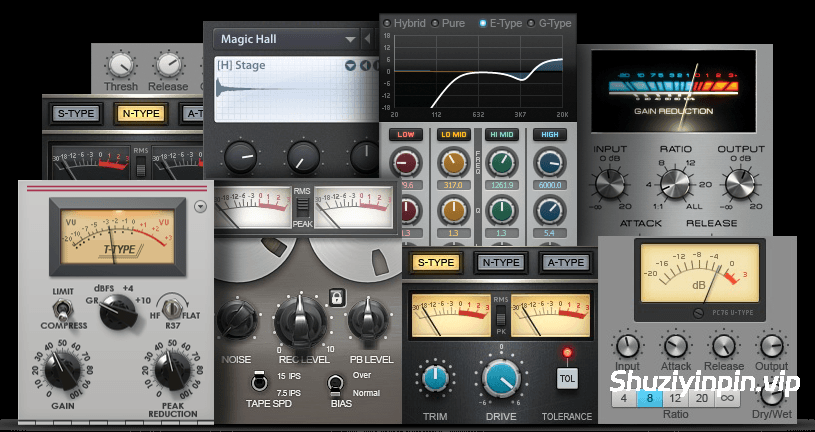This screenshot has height=432, width=815.
Task: Click the Output knob on PC76 U-TYPE
Action: point(772,346)
